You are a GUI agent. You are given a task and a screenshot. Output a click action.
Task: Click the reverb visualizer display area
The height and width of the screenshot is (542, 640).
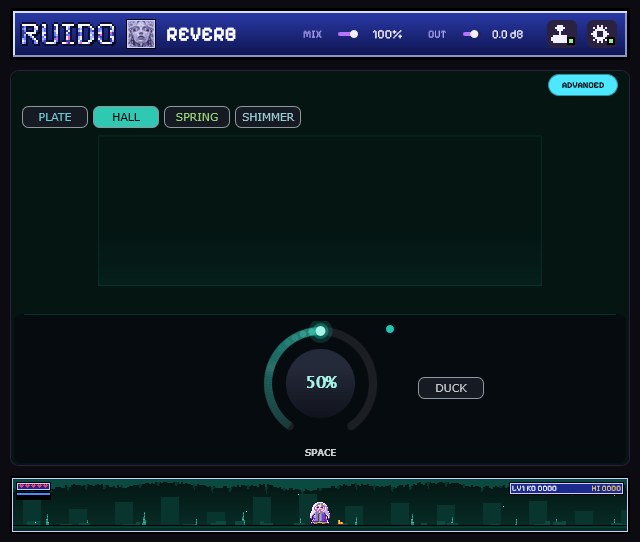pos(320,211)
